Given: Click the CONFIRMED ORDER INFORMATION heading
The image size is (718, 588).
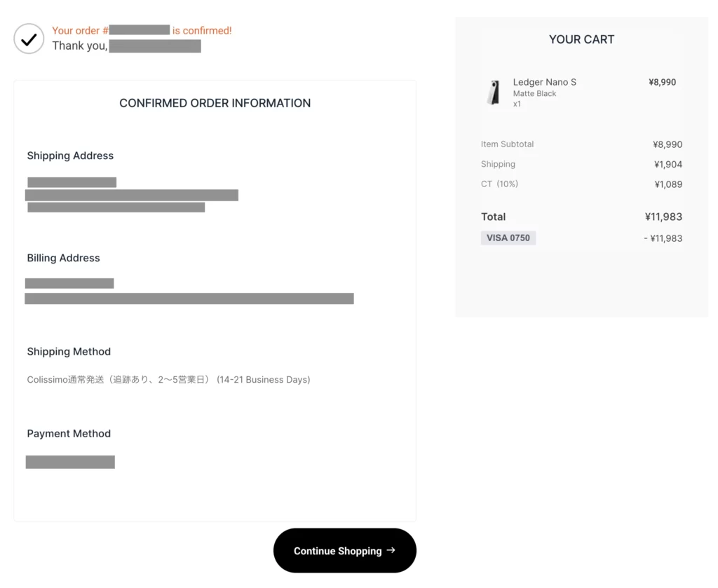Looking at the screenshot, I should (x=215, y=103).
